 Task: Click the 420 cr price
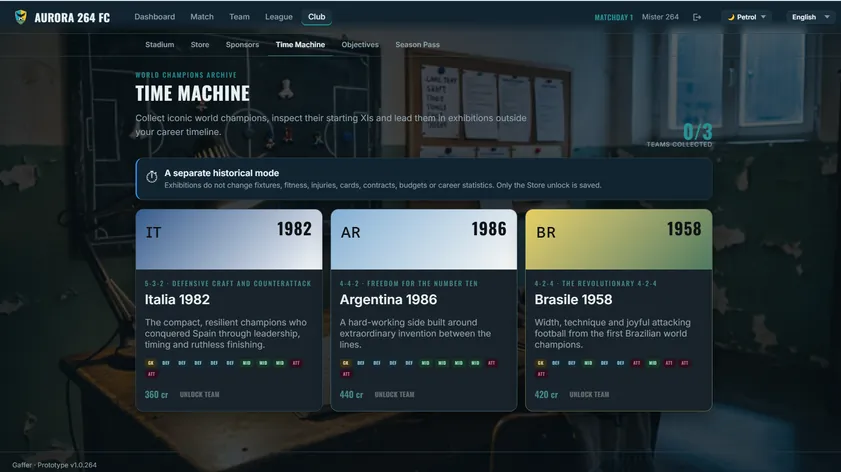coord(546,394)
